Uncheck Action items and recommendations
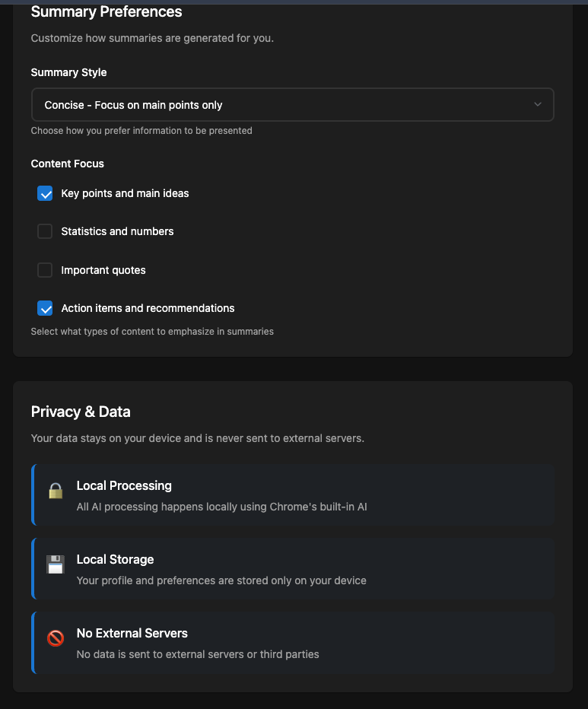This screenshot has height=709, width=588. pyautogui.click(x=45, y=308)
